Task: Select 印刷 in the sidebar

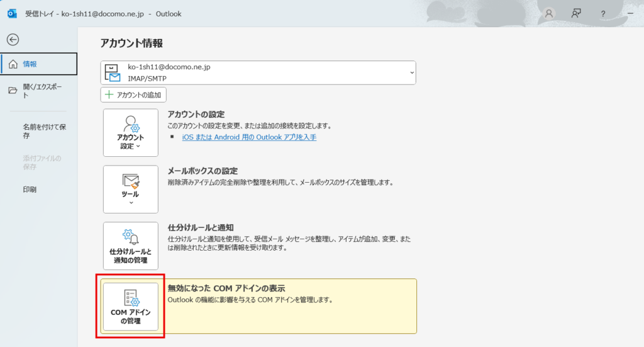Action: pyautogui.click(x=30, y=189)
